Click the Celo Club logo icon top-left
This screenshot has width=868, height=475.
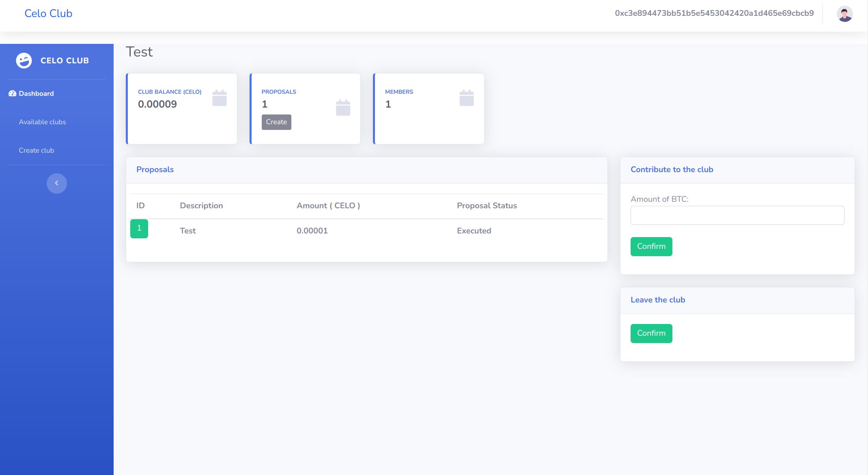pyautogui.click(x=24, y=60)
